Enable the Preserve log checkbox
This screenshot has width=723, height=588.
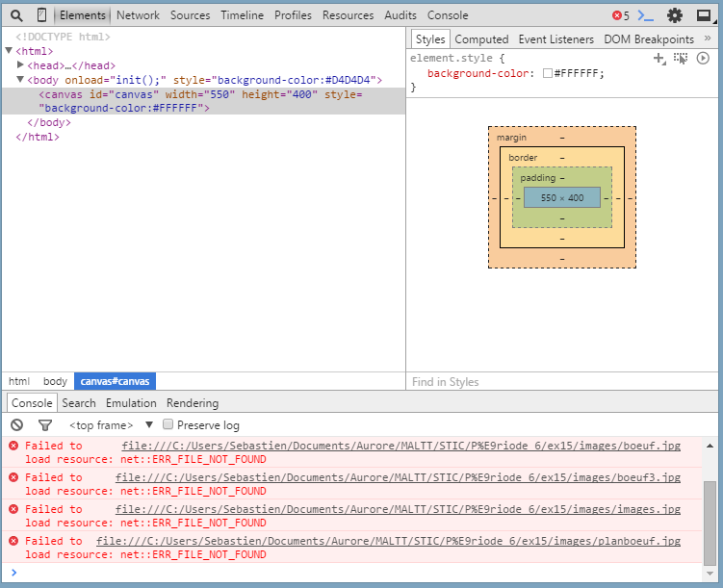pyautogui.click(x=168, y=424)
